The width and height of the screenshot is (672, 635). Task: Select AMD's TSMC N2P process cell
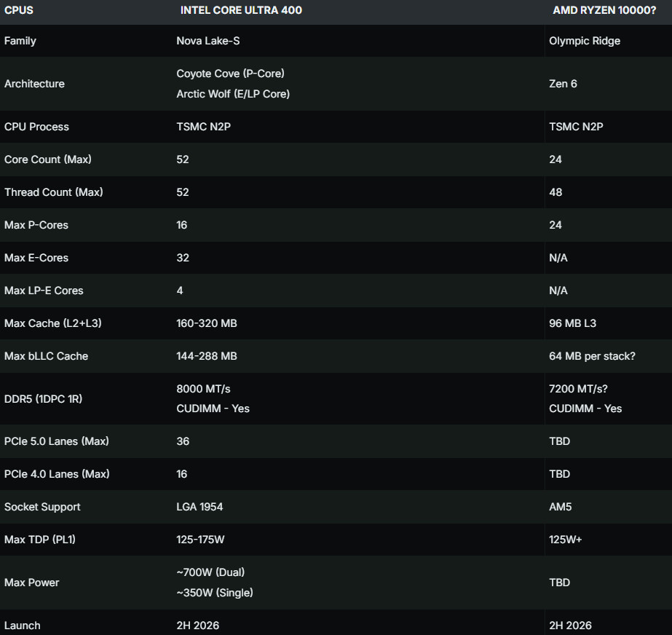576,127
